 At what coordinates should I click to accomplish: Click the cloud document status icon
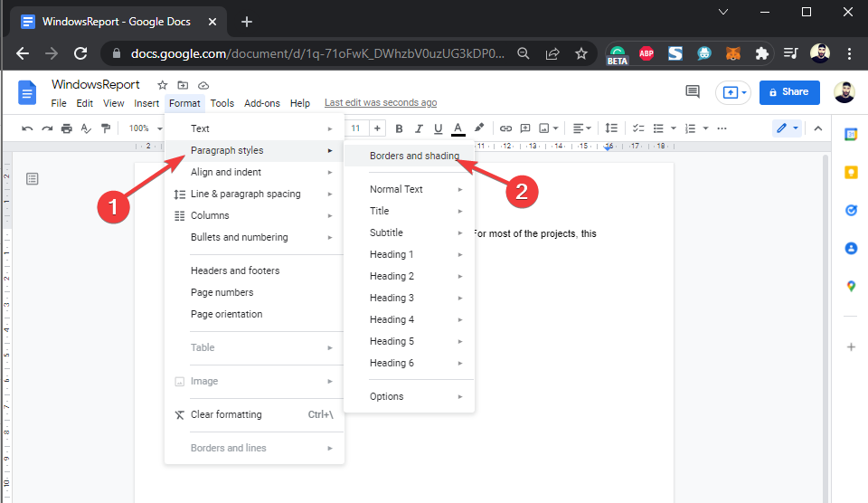[203, 85]
